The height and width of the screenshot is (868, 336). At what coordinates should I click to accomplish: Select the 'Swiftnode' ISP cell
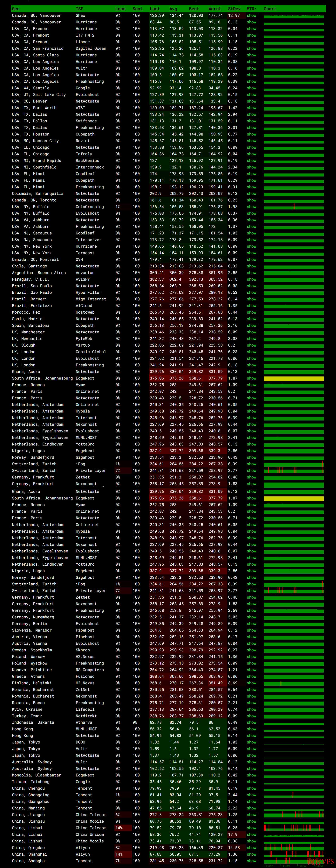click(x=86, y=121)
